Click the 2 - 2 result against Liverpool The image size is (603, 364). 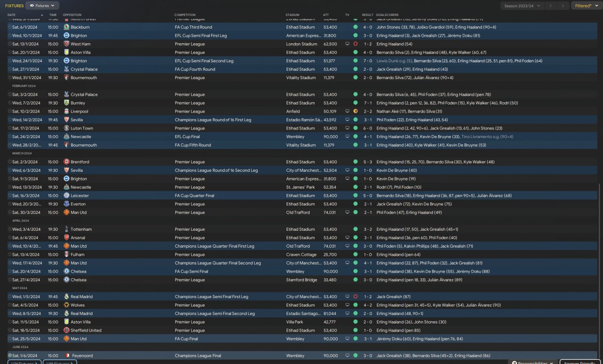pos(367,112)
